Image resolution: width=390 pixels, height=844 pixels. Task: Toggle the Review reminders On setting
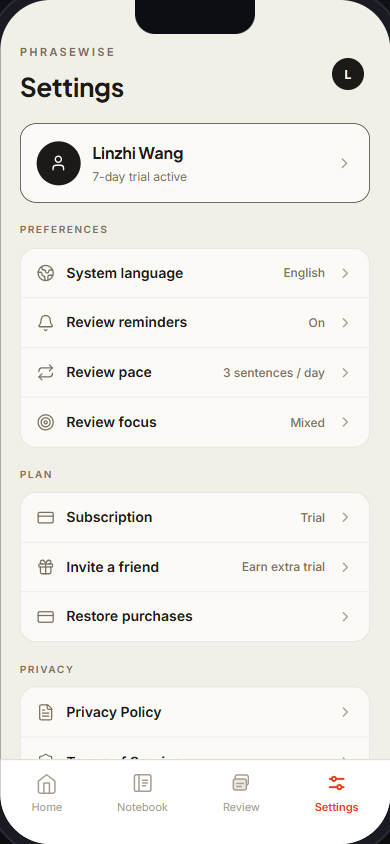pos(317,323)
